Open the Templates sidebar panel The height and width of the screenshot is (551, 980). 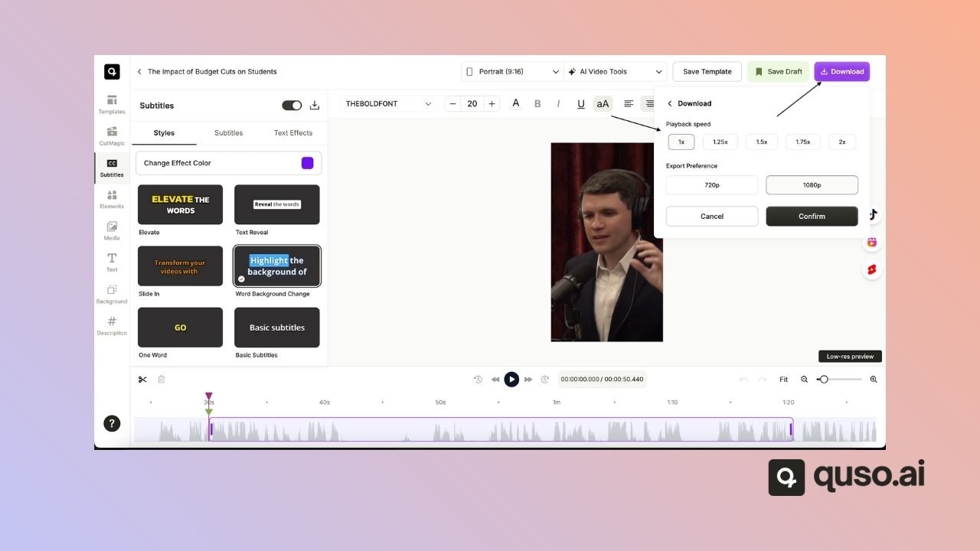[x=112, y=105]
